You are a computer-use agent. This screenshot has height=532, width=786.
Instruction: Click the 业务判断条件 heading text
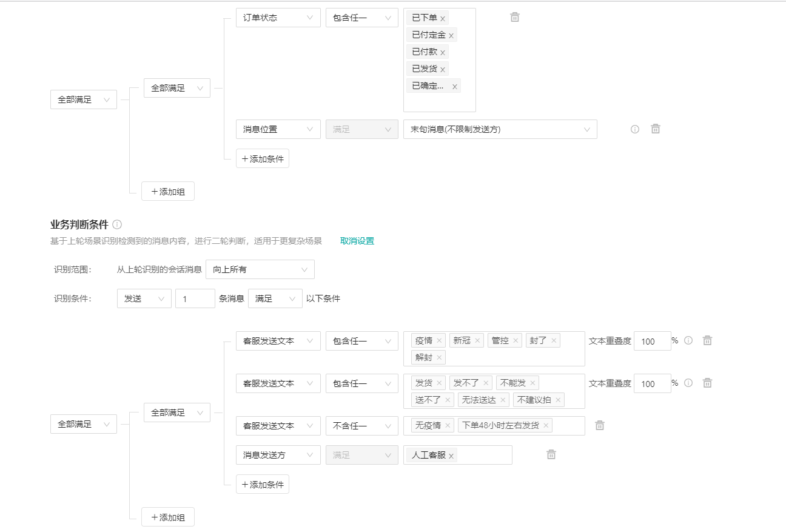79,224
